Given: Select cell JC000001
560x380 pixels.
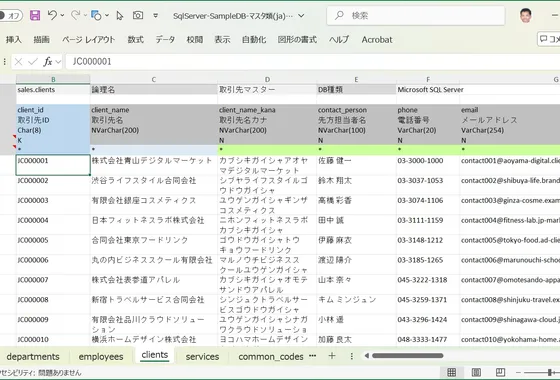Looking at the screenshot, I should [x=53, y=165].
